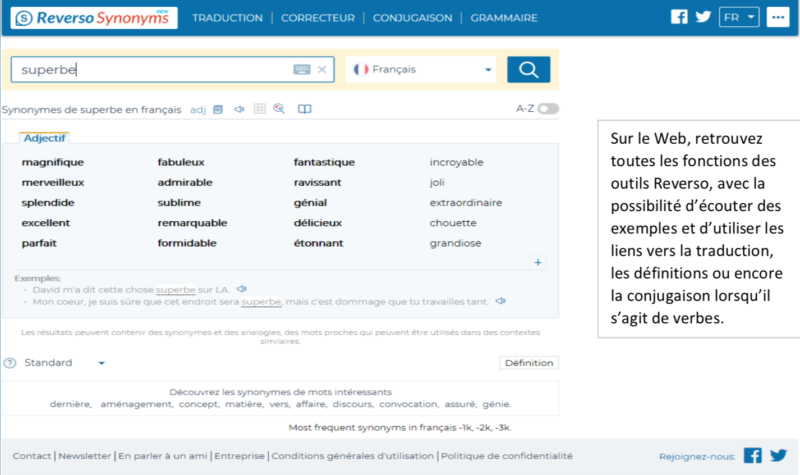Expand the Standard register dropdown
Screen dimensions: 800x475
pyautogui.click(x=64, y=363)
